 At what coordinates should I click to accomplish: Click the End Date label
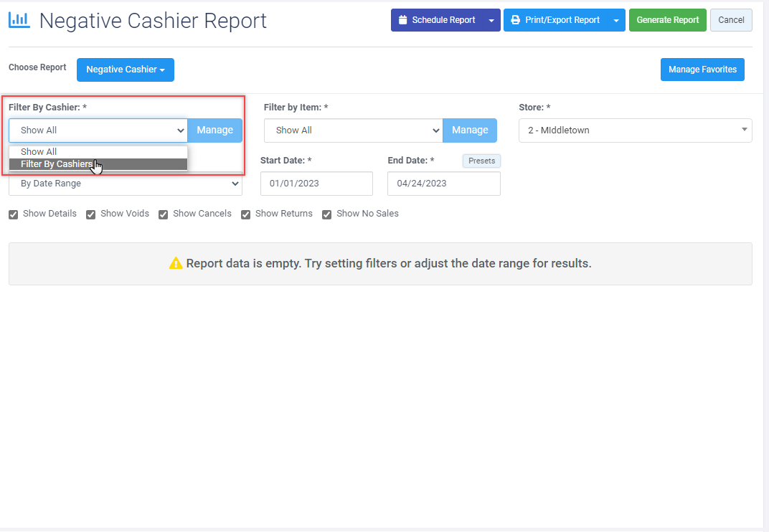411,161
